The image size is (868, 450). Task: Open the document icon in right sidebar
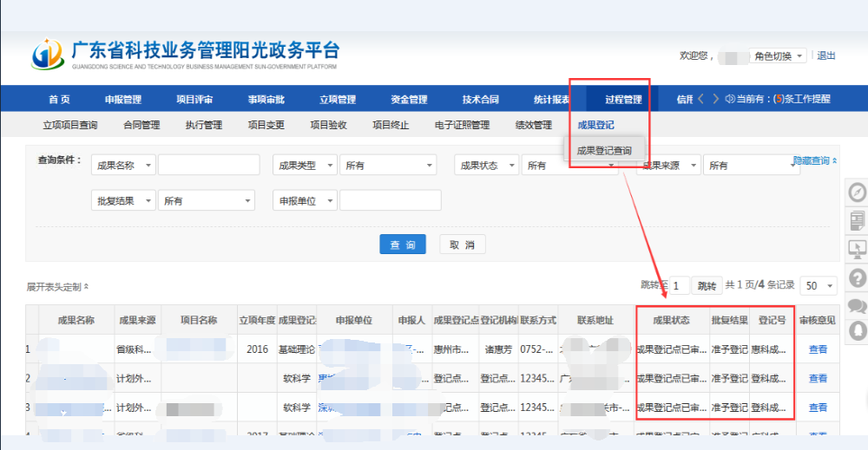click(858, 221)
